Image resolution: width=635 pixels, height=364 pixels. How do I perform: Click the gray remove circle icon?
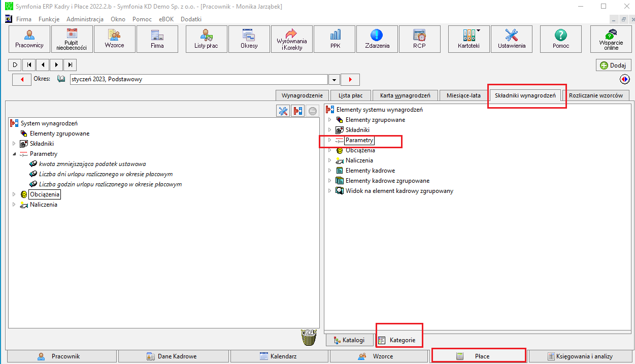(x=313, y=111)
